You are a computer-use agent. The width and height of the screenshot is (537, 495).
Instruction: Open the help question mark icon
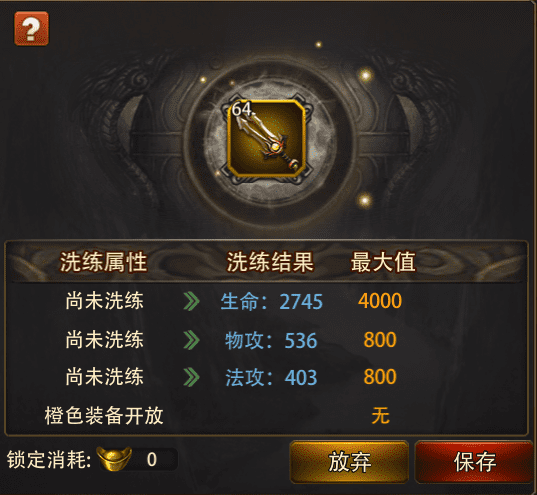click(31, 28)
